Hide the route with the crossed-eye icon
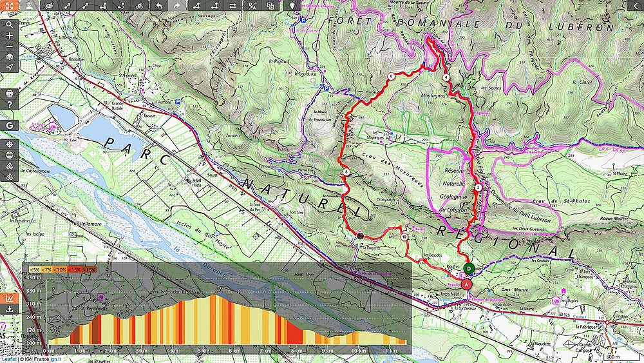Viewport: 644px width, 363px height. click(50, 5)
